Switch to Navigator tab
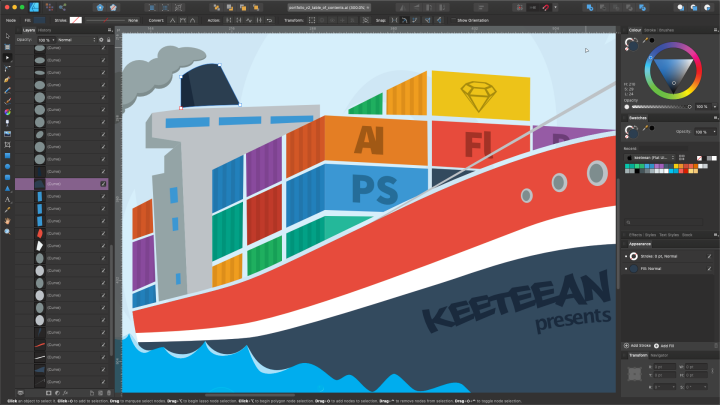This screenshot has height=405, width=720. click(659, 355)
